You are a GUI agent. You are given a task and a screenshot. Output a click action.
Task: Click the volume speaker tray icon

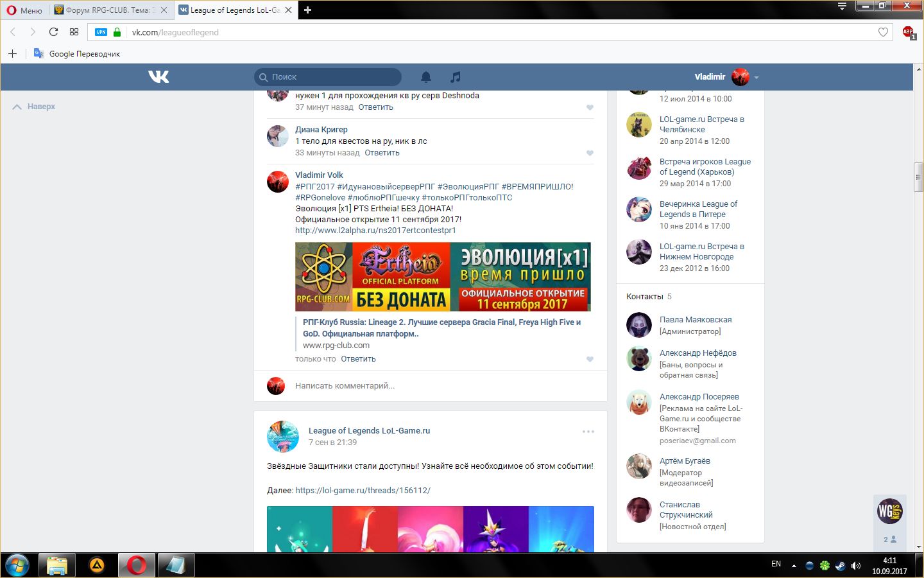point(855,566)
